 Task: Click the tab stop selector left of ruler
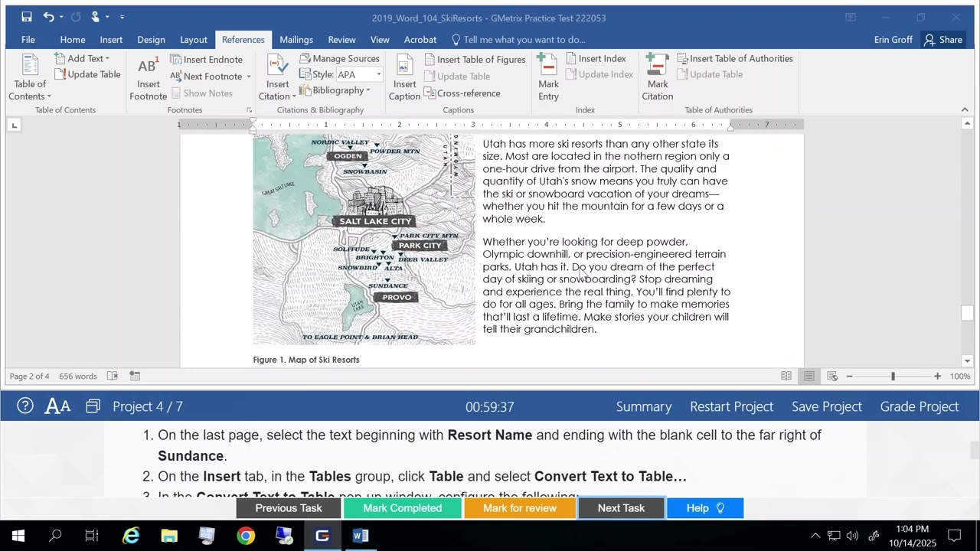[14, 125]
